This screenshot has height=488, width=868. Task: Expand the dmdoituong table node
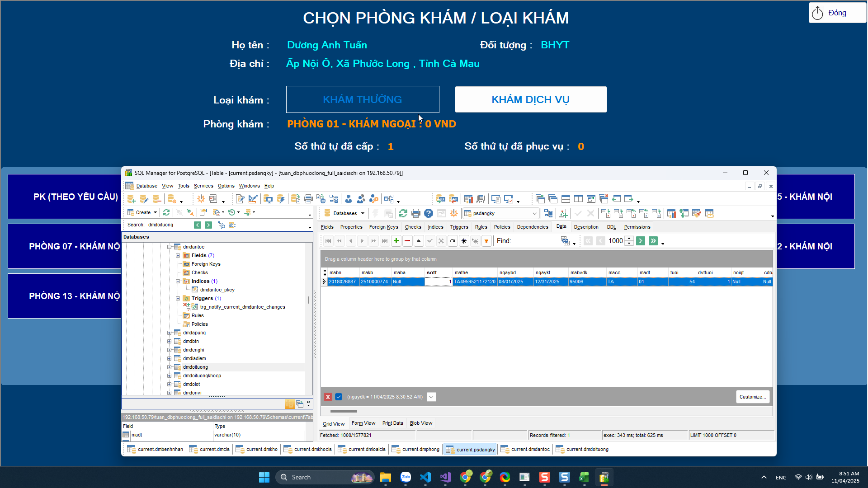[x=170, y=367]
